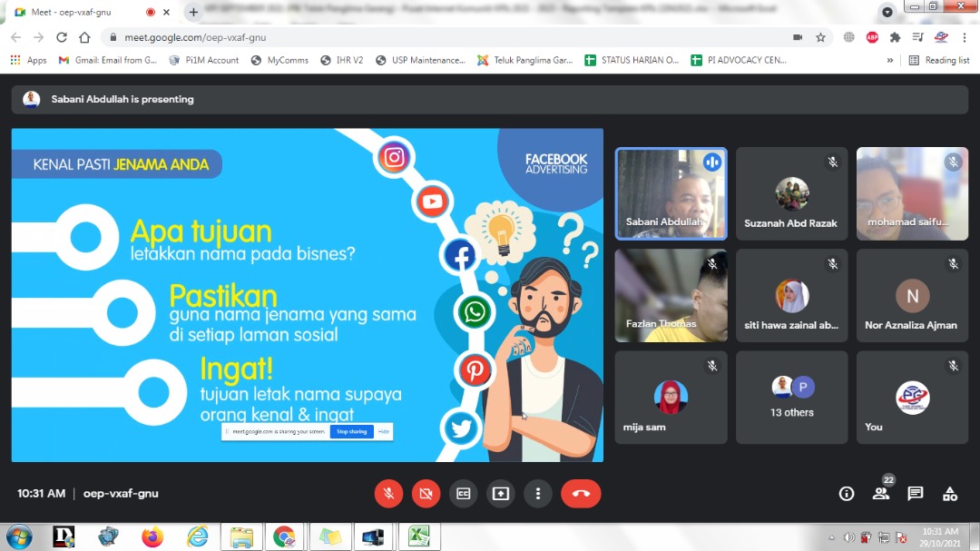Select Suzanah Abd Razak's tile

(792, 194)
